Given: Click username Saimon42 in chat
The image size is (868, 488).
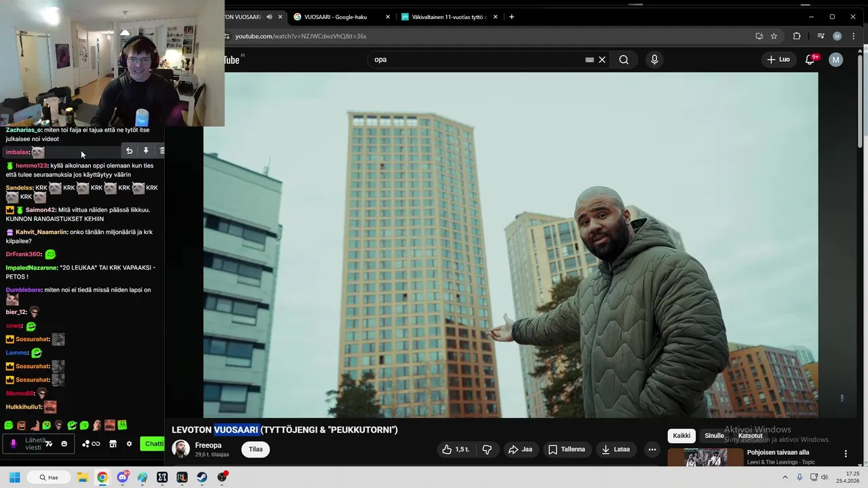Looking at the screenshot, I should click(41, 210).
